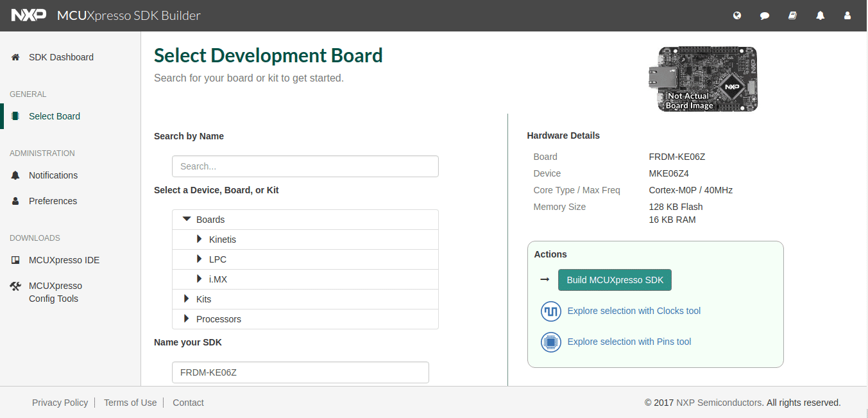
Task: Open the chat bubble icon in header
Action: (x=765, y=16)
